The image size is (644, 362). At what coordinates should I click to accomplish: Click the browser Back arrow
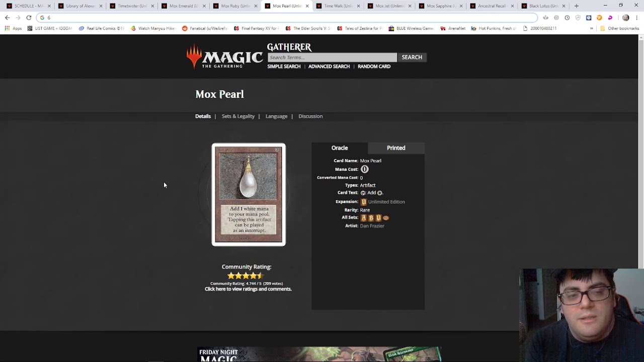point(7,18)
